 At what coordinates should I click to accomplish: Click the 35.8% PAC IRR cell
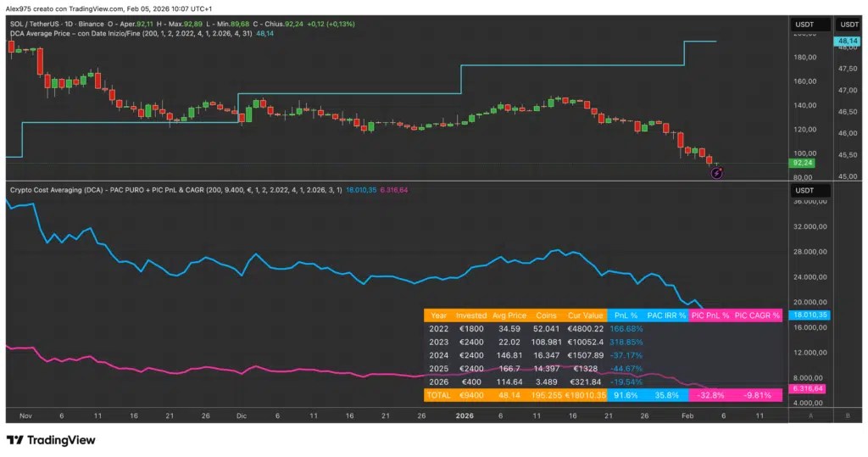(666, 395)
